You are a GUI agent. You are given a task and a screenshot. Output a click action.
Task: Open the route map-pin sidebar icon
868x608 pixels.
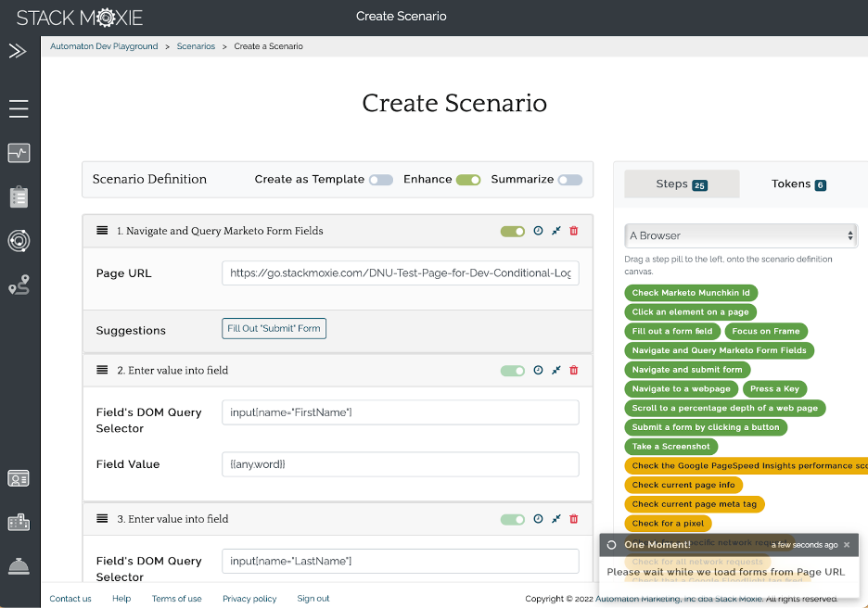tap(19, 285)
